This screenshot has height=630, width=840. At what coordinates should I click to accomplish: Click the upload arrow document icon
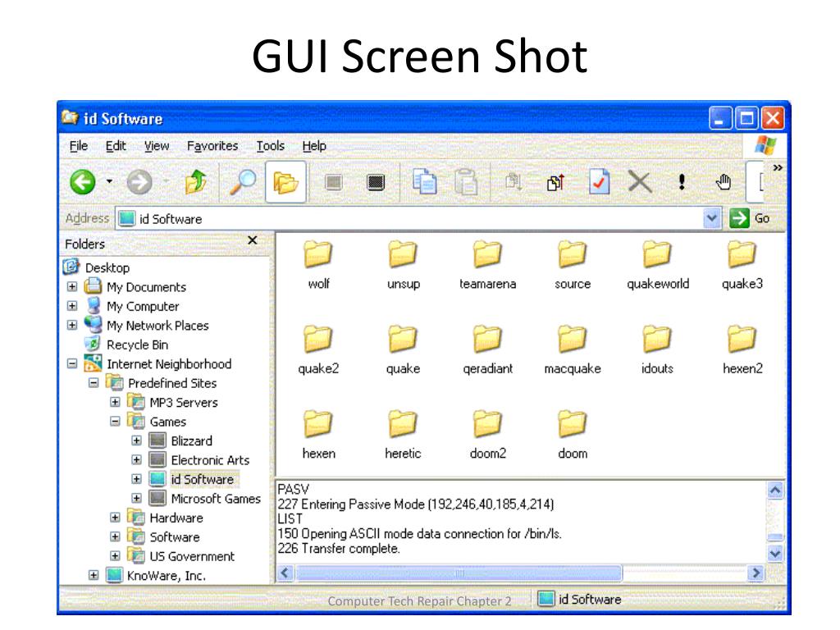(556, 183)
